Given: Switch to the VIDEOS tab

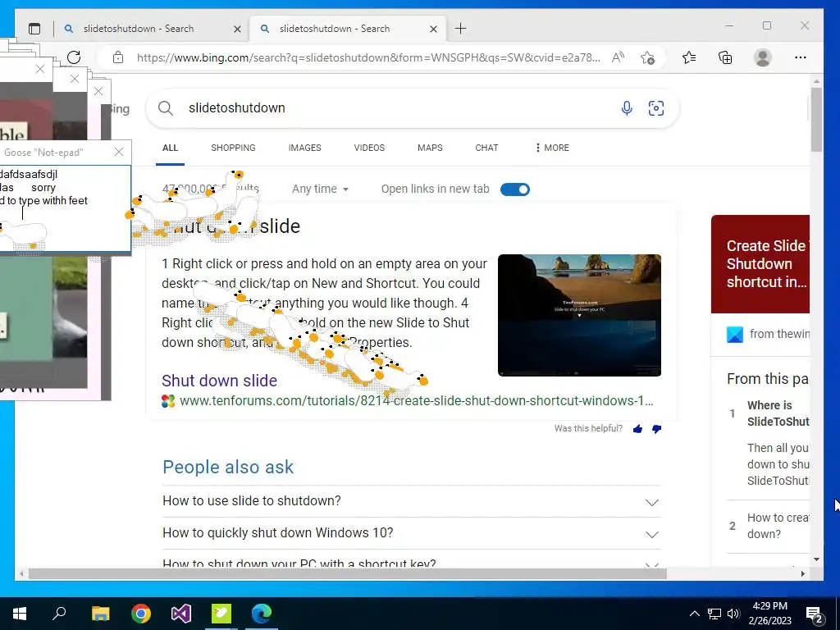Looking at the screenshot, I should point(369,148).
